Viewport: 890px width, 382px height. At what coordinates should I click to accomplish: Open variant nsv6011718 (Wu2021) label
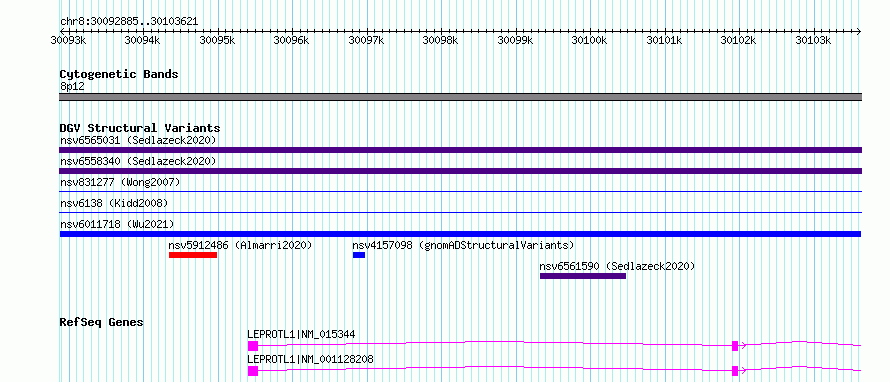coord(117,224)
